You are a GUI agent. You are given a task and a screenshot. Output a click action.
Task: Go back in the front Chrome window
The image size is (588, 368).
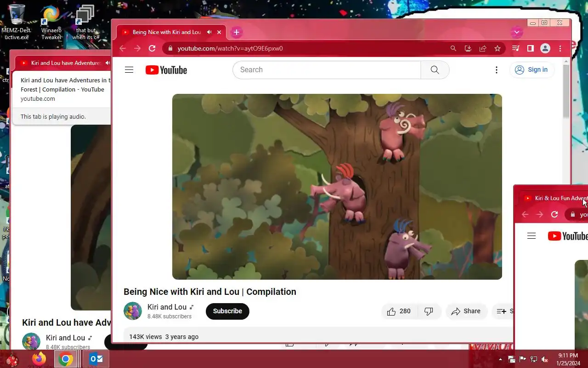[123, 48]
